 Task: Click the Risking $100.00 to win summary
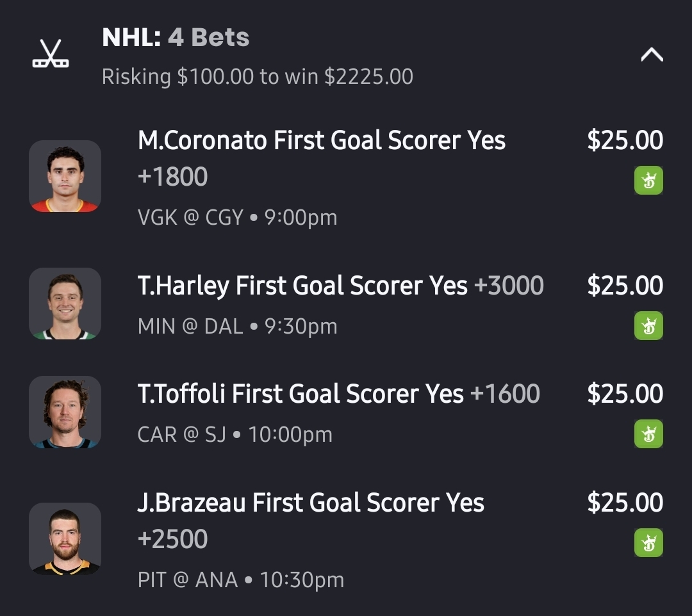click(x=257, y=77)
